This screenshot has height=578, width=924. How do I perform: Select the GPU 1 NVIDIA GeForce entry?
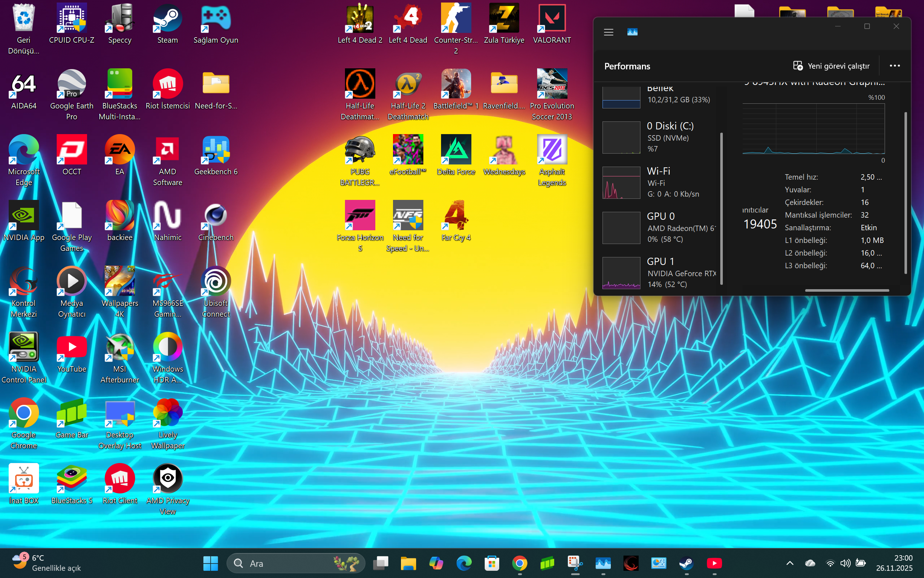coord(661,273)
